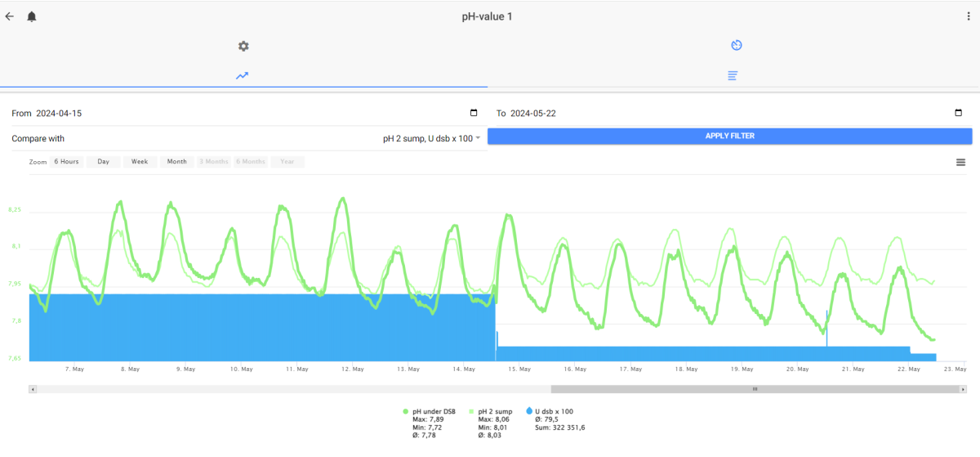Open the To date calendar picker
This screenshot has height=457, width=980.
click(x=958, y=113)
